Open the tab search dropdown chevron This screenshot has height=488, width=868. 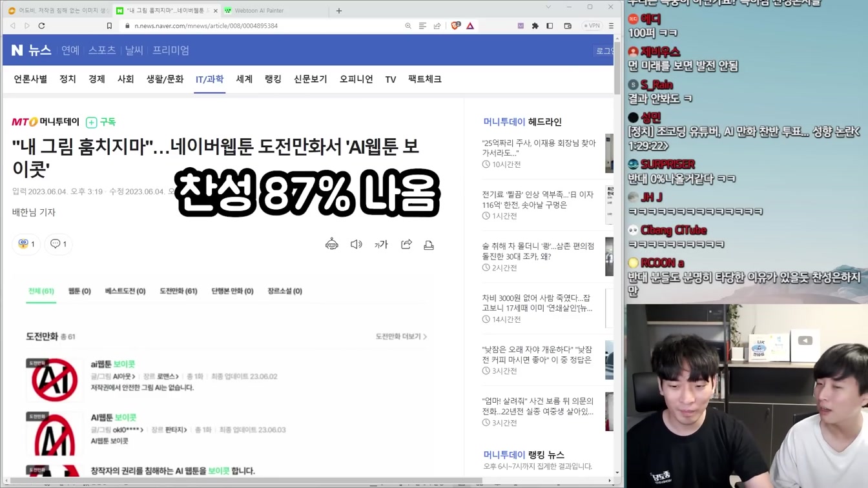548,7
